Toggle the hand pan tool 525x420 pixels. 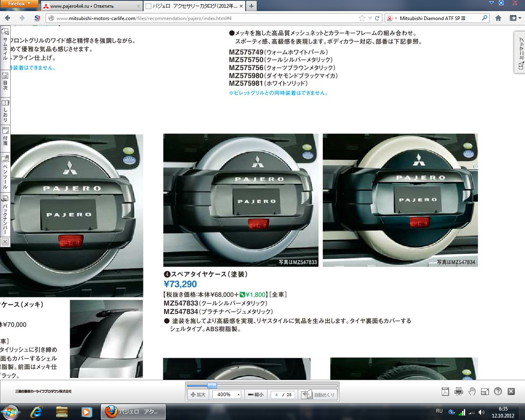tap(472, 391)
